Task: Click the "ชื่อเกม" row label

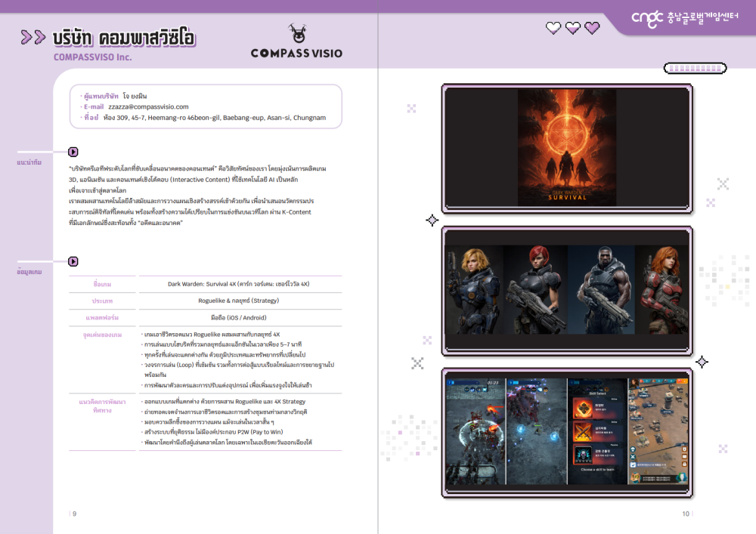Action: click(102, 285)
